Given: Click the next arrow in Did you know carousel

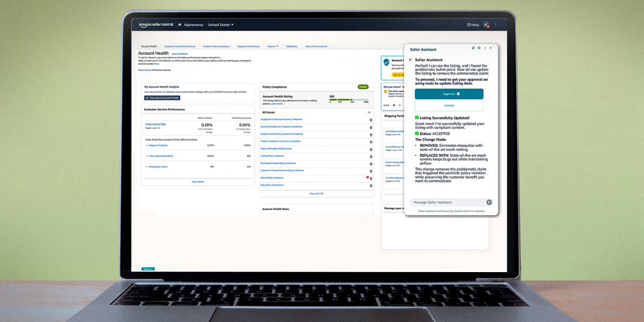Looking at the screenshot, I should [x=400, y=105].
